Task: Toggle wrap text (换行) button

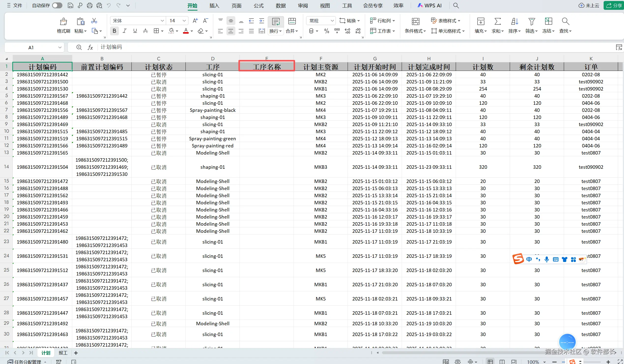Action: click(276, 22)
